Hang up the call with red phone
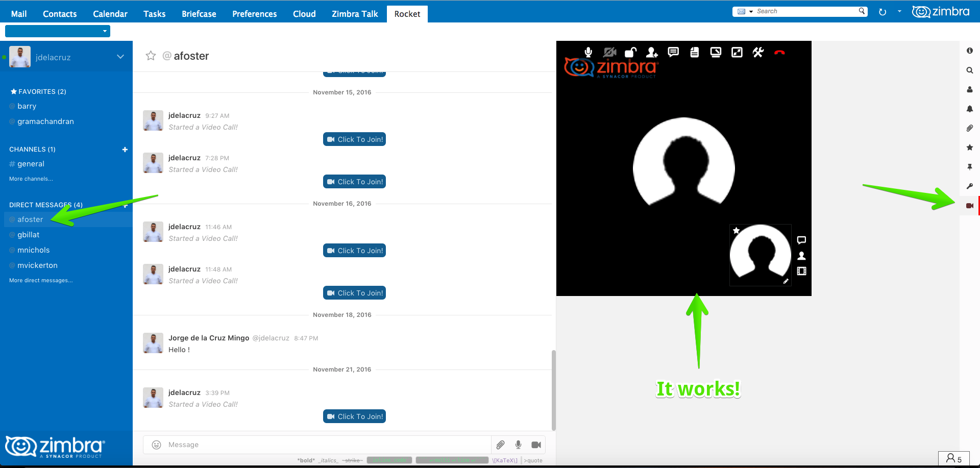 point(779,52)
